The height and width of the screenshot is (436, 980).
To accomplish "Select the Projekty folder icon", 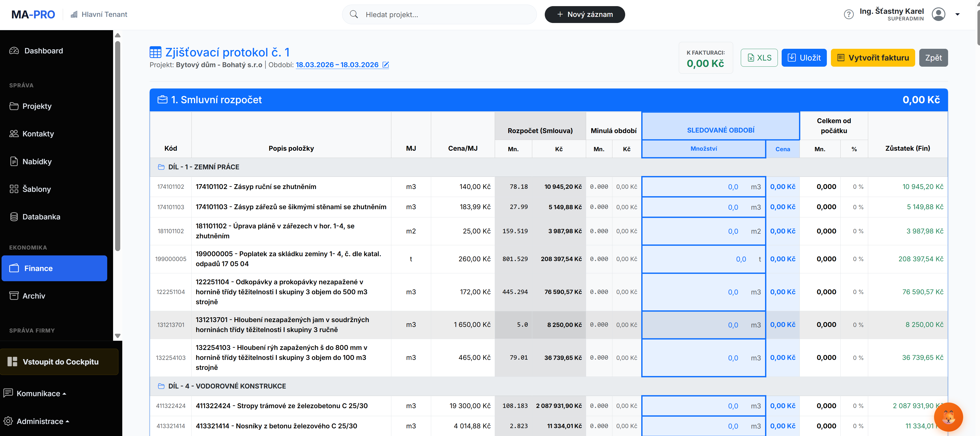I will pos(14,106).
